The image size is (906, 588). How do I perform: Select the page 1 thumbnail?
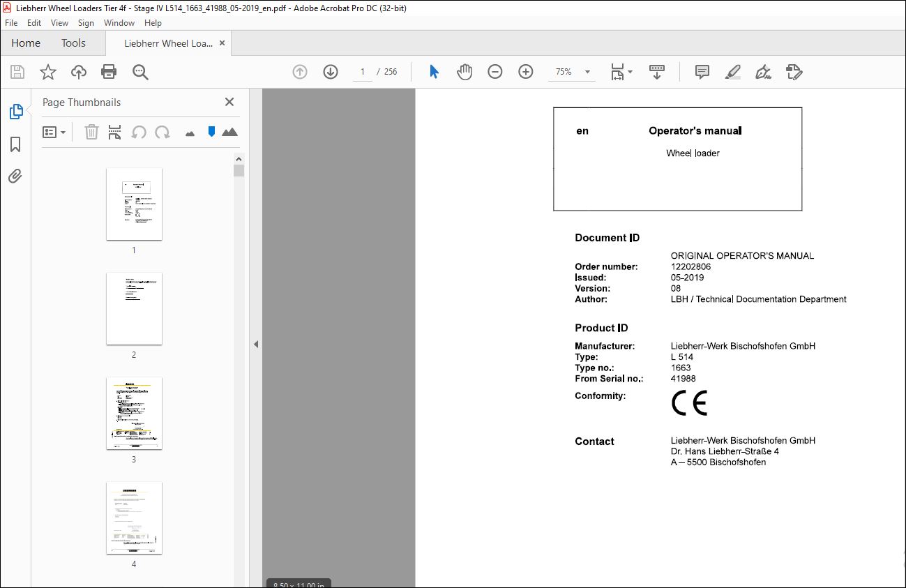(134, 204)
